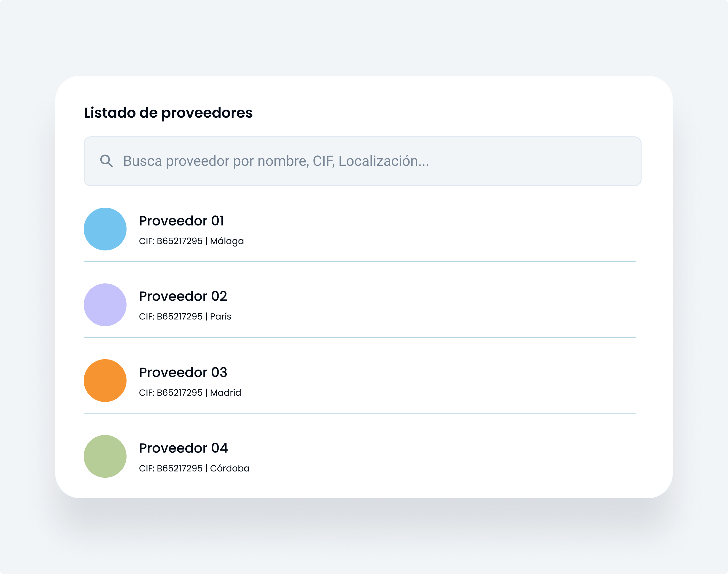Click the CIF code beside París
The height and width of the screenshot is (574, 728).
(171, 317)
